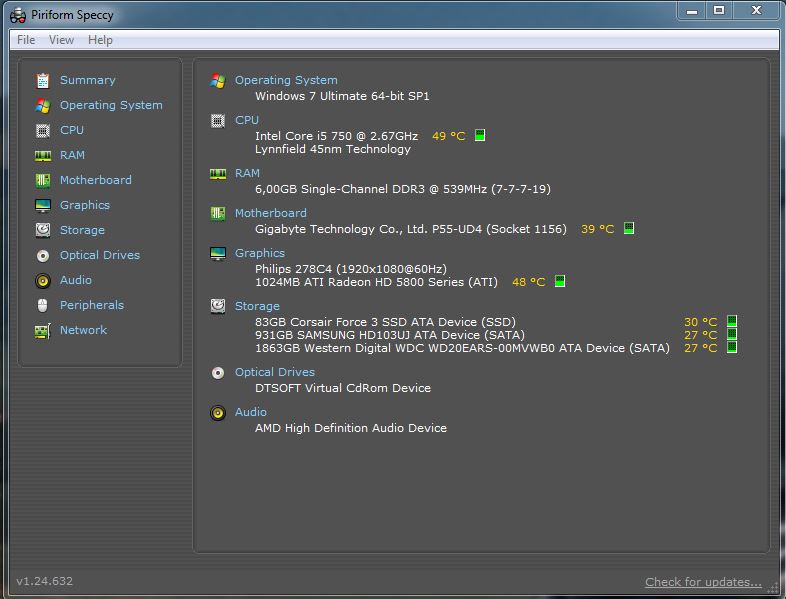Click the Windows flag icon beside sidebar Operating System

click(x=43, y=105)
